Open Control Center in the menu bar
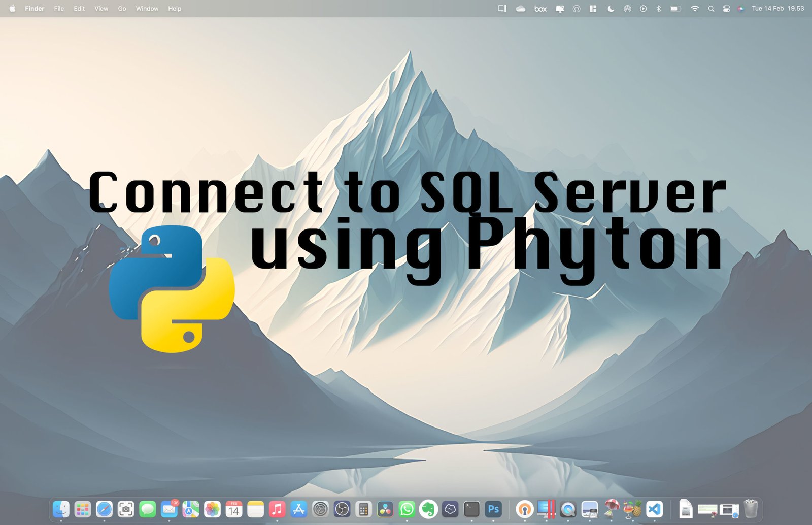 point(726,9)
